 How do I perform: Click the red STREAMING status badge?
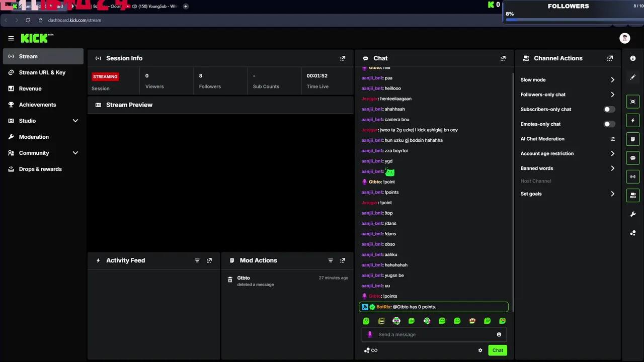[x=105, y=76]
